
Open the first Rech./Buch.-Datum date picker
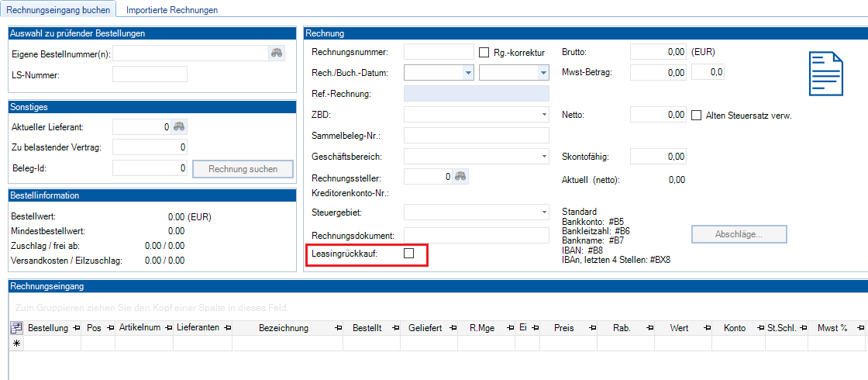(467, 73)
